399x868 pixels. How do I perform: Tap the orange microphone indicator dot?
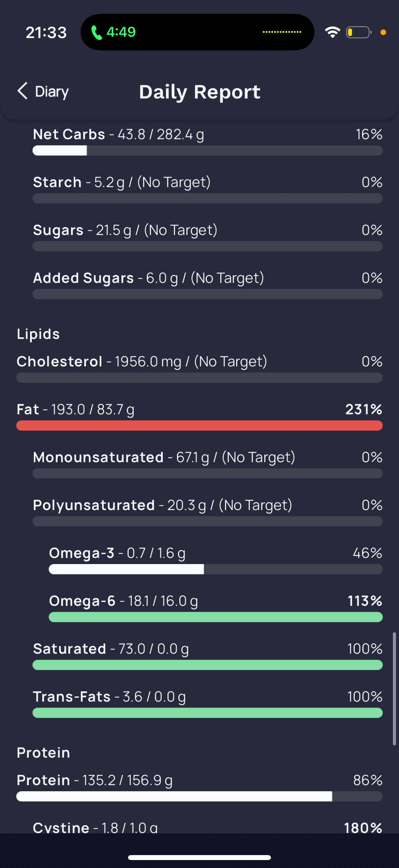(x=383, y=32)
